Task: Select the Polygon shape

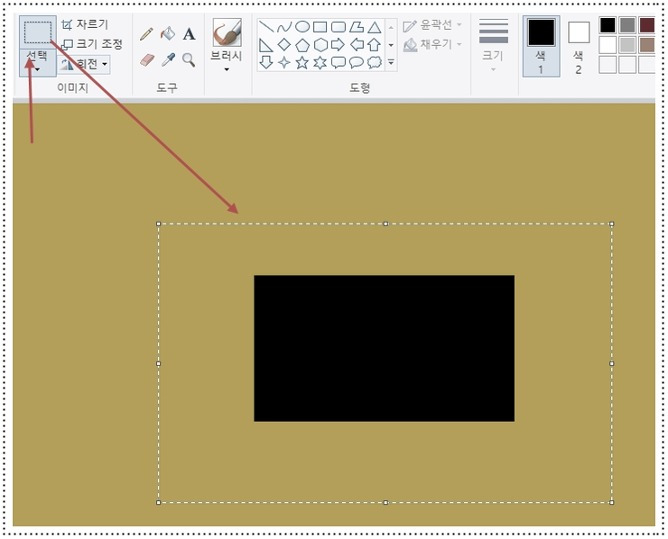Action: point(357,27)
